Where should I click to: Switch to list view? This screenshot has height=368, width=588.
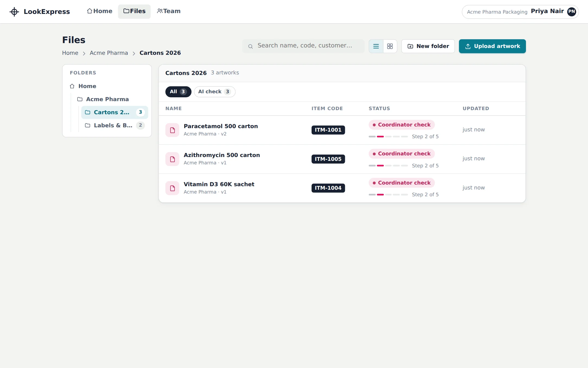click(x=376, y=46)
